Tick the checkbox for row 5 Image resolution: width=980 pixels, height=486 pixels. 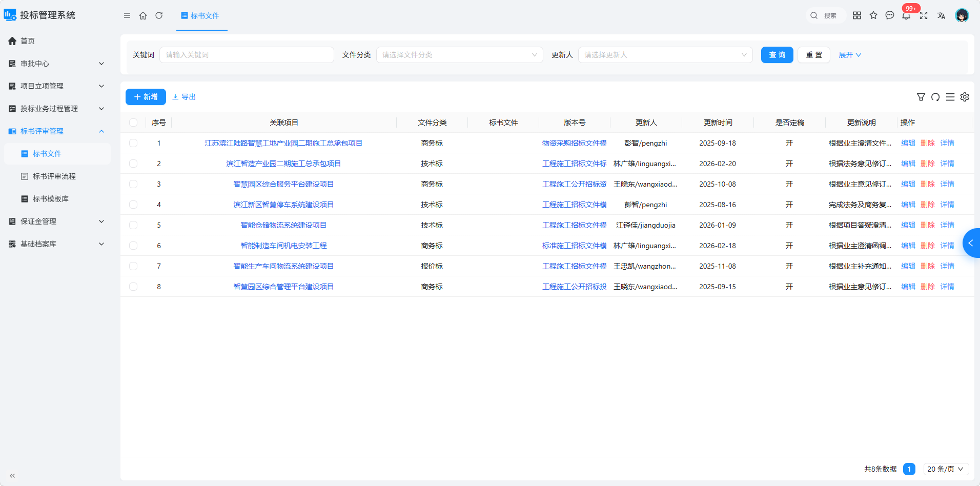(133, 225)
